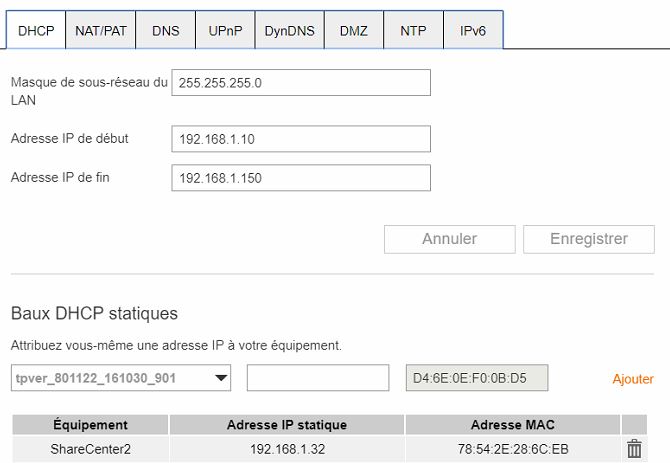The image size is (670, 463).
Task: Edit the start IP address field
Action: coord(300,138)
